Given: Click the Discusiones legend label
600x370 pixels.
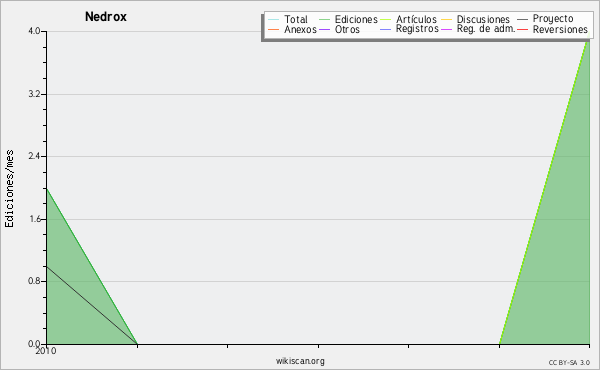Looking at the screenshot, I should 483,19.
